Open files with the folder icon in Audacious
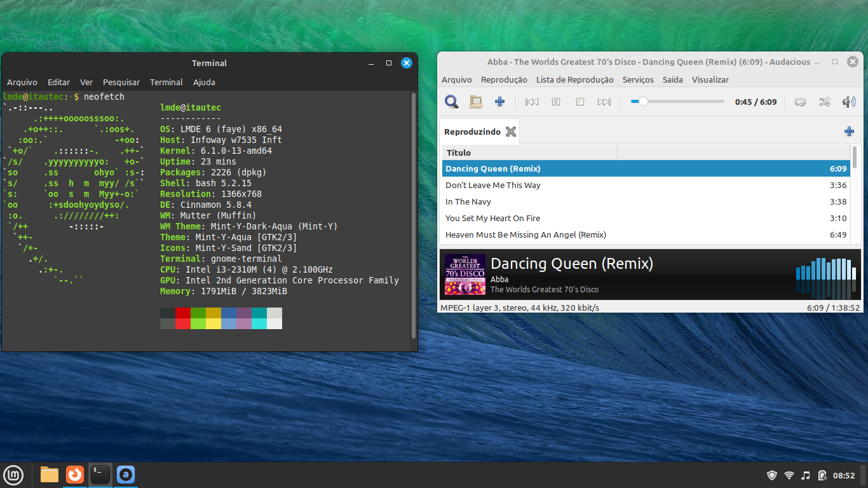The height and width of the screenshot is (488, 868). (x=476, y=102)
